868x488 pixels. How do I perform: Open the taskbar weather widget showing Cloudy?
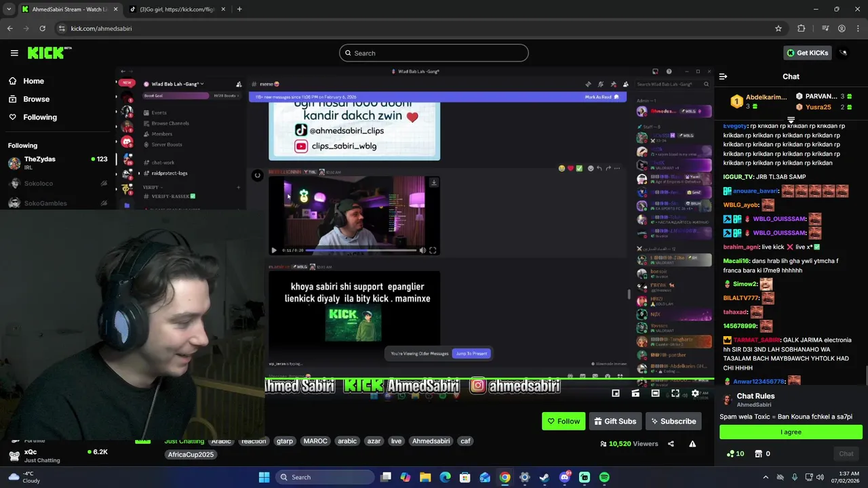click(x=24, y=477)
